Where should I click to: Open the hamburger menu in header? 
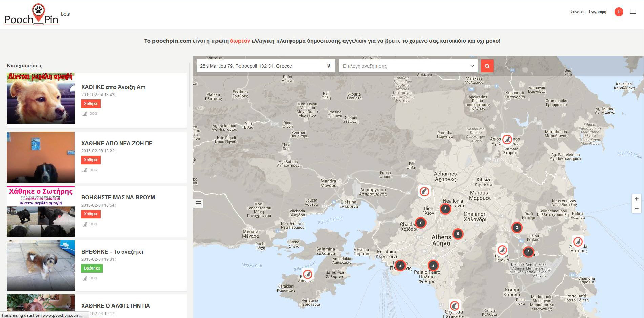(633, 12)
